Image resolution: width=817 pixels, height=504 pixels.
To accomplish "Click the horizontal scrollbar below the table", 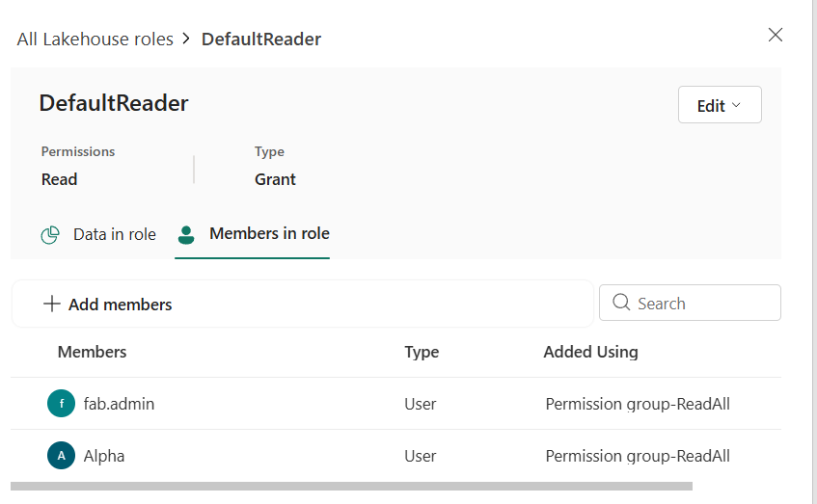I will [x=351, y=487].
